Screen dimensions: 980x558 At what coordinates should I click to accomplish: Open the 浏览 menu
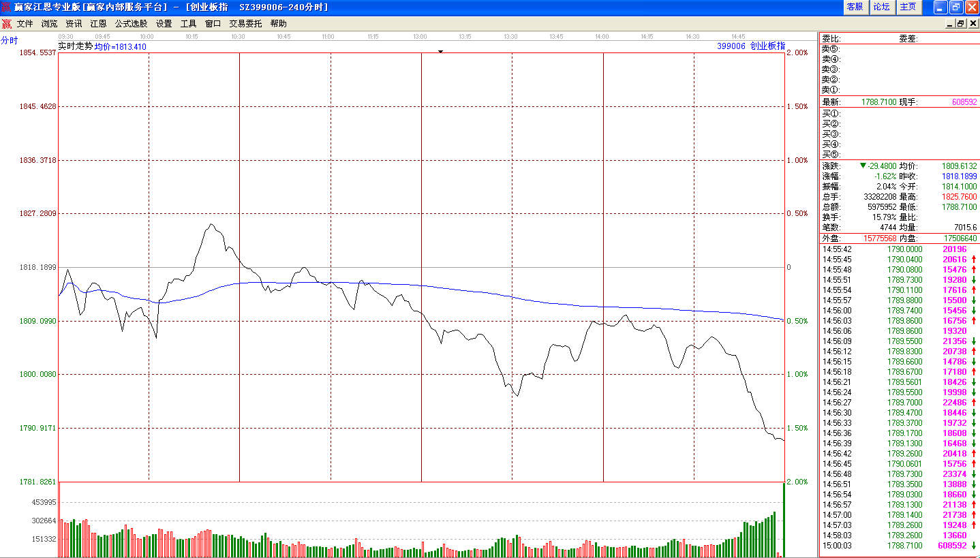pyautogui.click(x=49, y=23)
